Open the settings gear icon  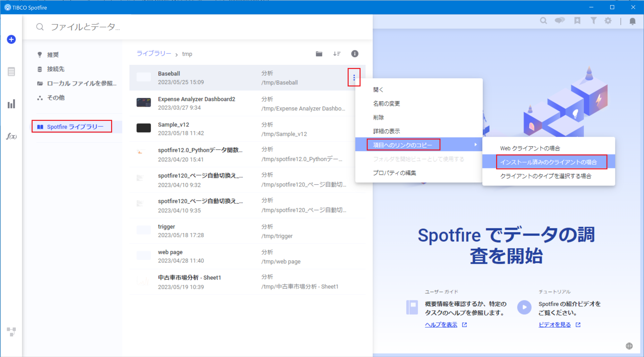tap(608, 20)
